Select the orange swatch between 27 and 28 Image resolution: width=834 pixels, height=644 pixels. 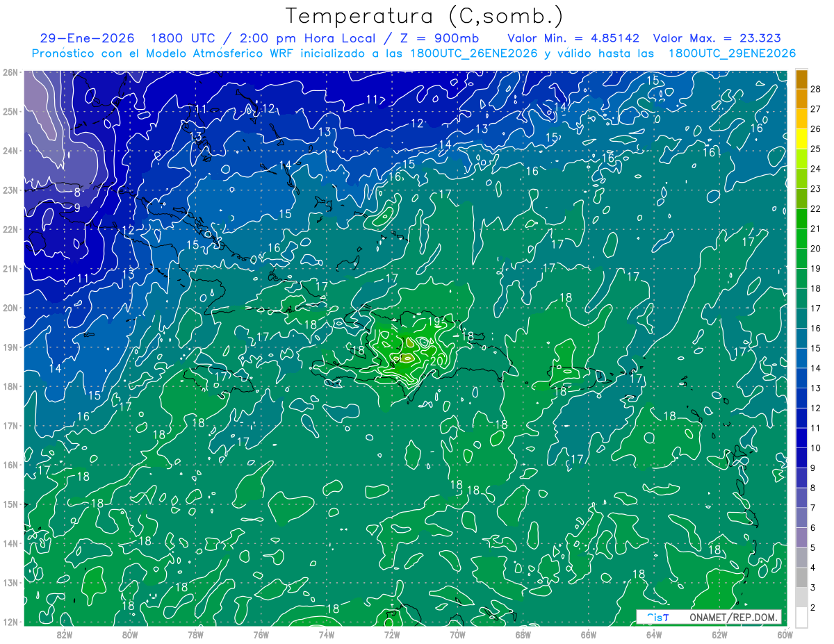pos(801,99)
